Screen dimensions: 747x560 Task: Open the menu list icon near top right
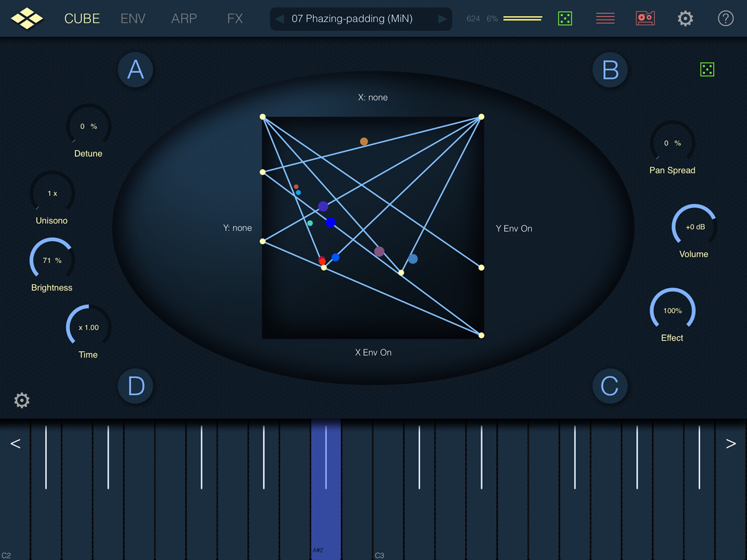pyautogui.click(x=605, y=18)
